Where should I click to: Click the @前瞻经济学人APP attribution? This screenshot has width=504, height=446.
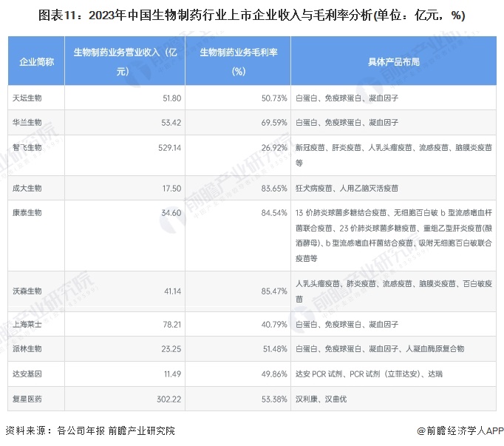pyautogui.click(x=460, y=430)
